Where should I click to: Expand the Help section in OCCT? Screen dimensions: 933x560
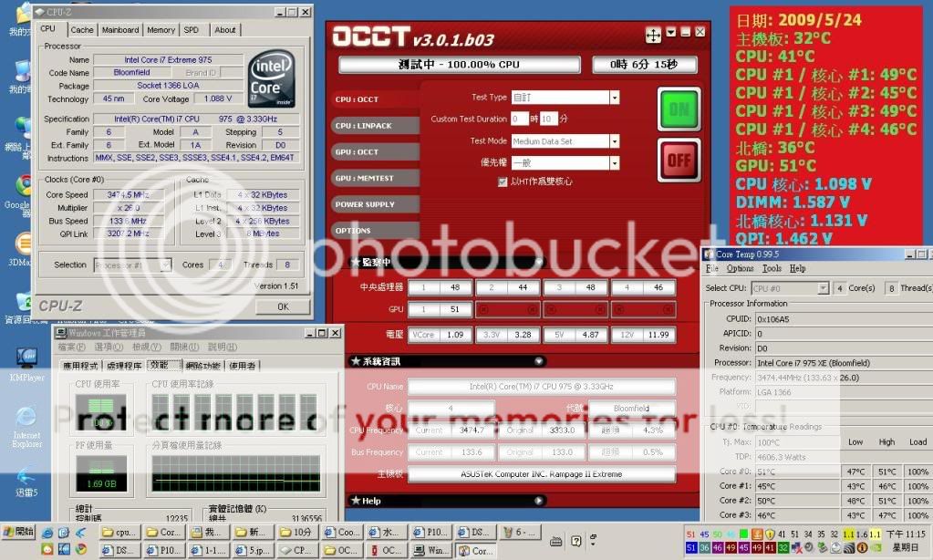tap(539, 501)
